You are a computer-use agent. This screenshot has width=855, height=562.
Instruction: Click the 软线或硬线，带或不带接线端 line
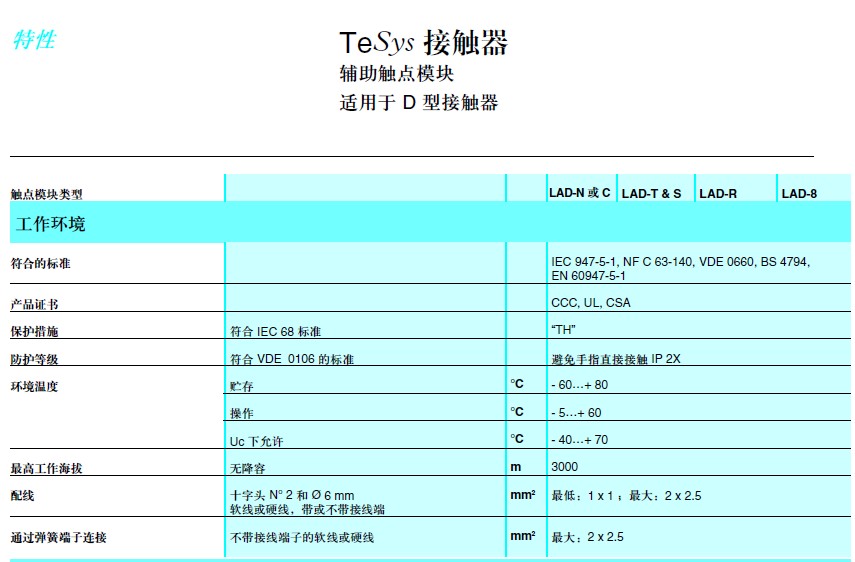click(x=307, y=510)
